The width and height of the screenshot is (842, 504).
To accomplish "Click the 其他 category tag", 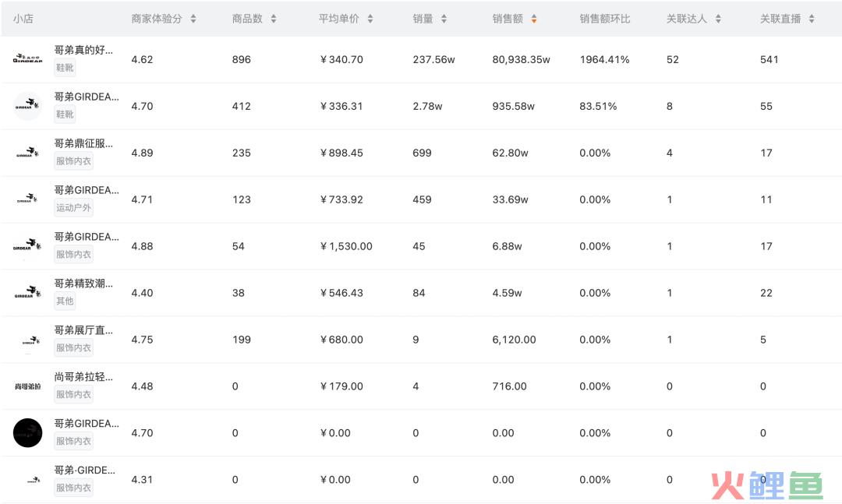I will coord(65,301).
